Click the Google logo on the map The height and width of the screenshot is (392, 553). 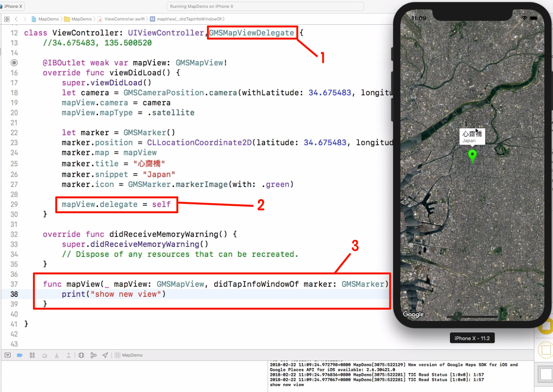pos(413,314)
